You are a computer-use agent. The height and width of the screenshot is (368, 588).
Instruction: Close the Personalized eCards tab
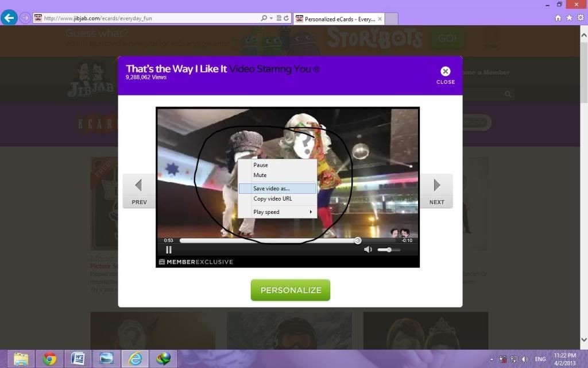click(x=380, y=19)
